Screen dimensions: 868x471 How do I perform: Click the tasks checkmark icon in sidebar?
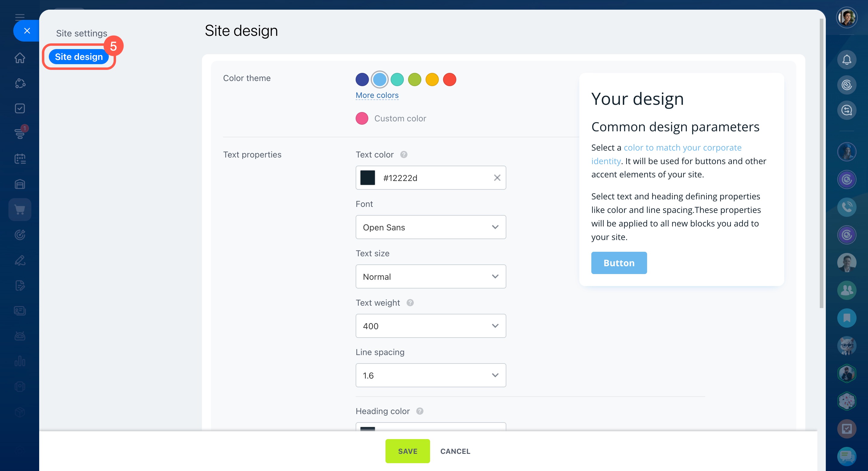[x=20, y=108]
